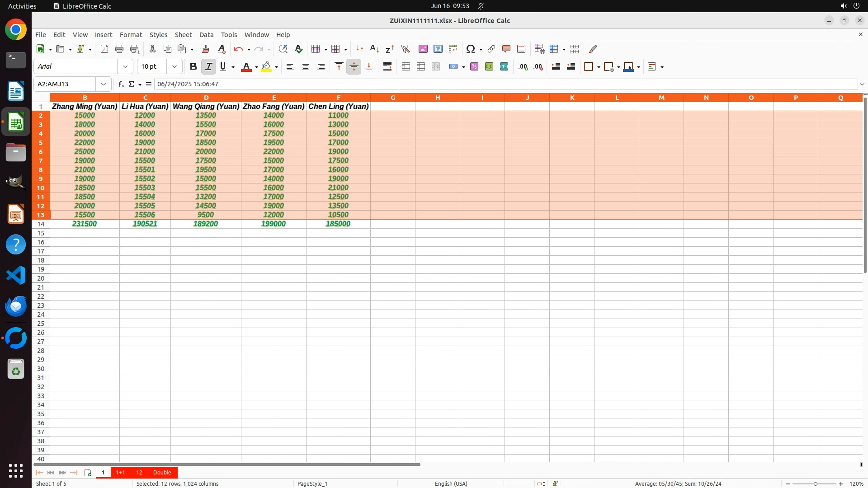
Task: Apply the yellow background highlight color
Action: 266,66
